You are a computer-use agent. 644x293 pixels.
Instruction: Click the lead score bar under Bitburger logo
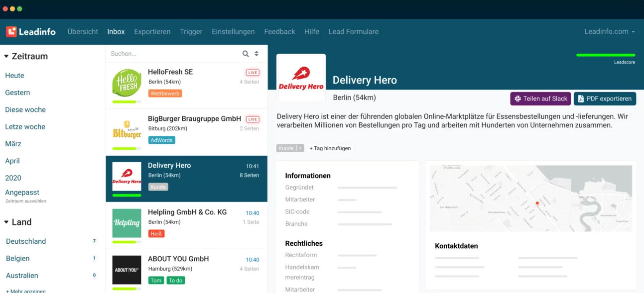click(127, 149)
